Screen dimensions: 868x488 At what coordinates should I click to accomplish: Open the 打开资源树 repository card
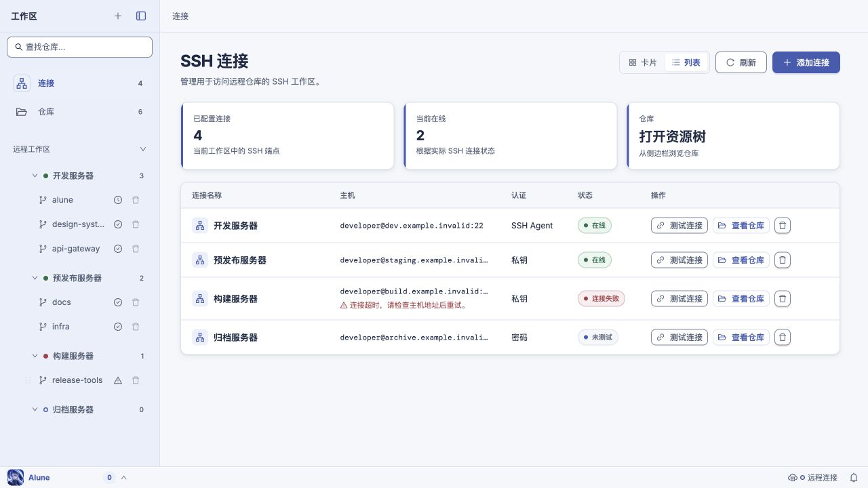(x=733, y=136)
